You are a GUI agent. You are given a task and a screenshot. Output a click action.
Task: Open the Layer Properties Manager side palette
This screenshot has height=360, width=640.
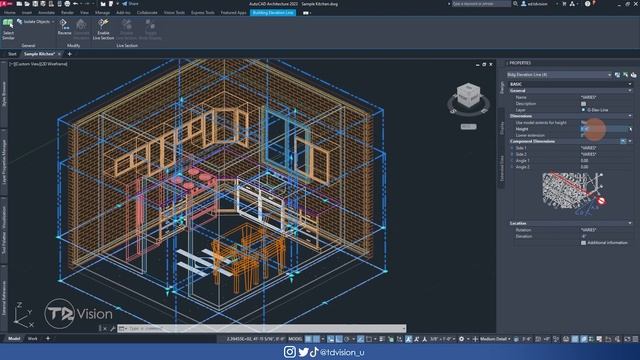pos(4,162)
